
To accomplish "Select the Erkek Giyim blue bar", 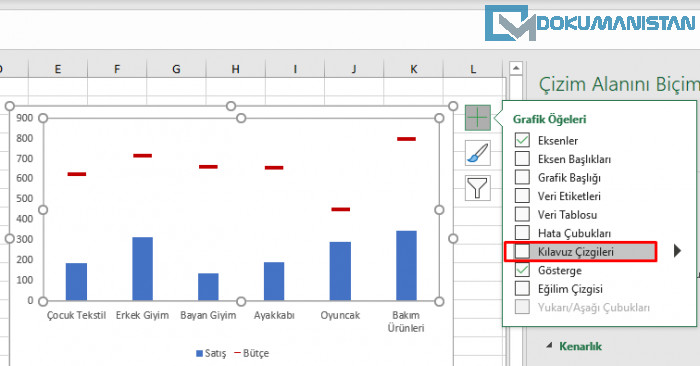I will [x=142, y=269].
